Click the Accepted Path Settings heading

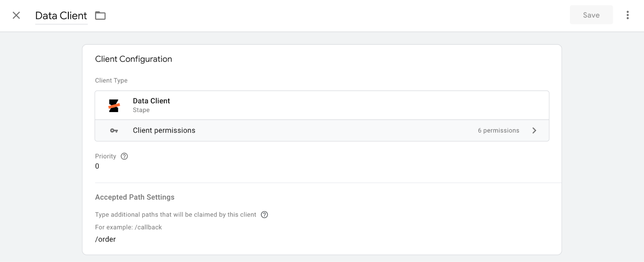(x=134, y=197)
